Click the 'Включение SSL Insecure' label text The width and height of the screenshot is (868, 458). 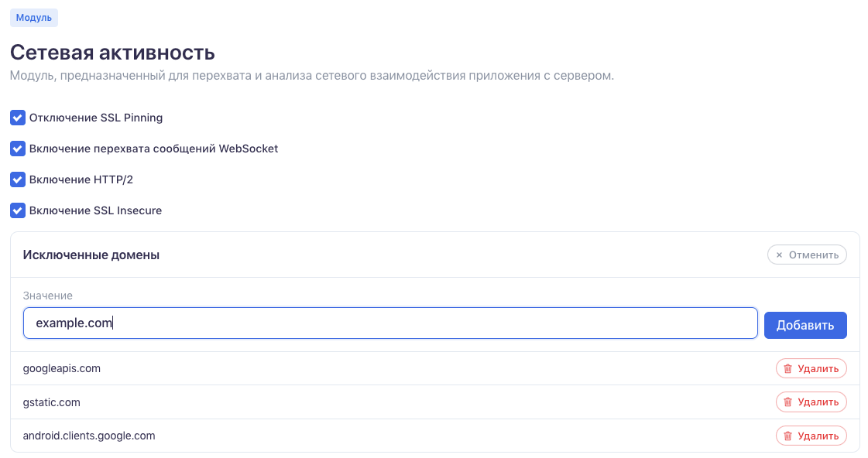pyautogui.click(x=95, y=210)
